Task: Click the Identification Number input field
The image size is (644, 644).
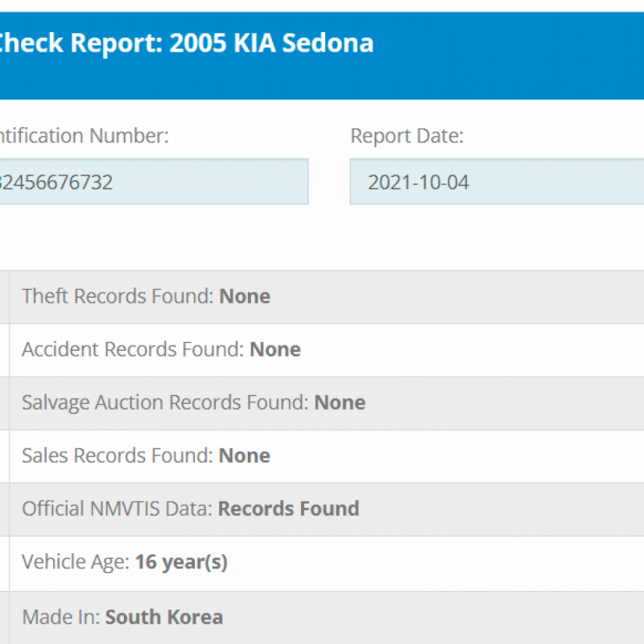Action: tap(153, 182)
